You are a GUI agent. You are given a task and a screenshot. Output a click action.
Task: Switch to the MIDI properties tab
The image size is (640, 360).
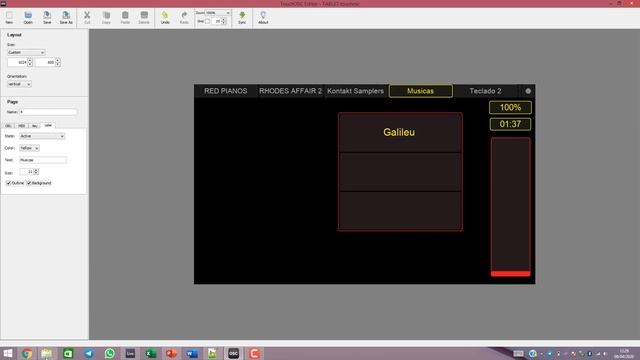point(22,126)
